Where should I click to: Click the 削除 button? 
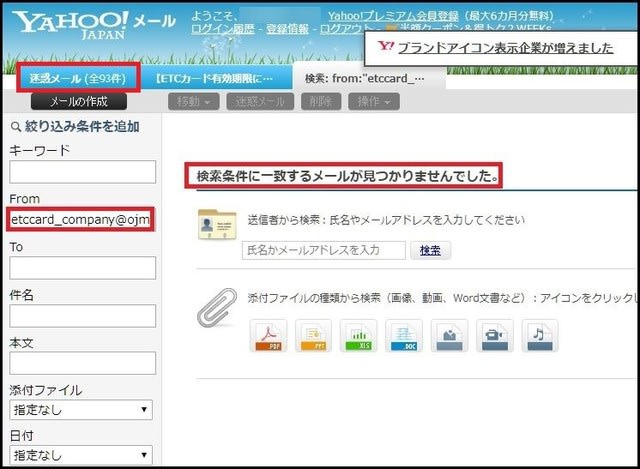point(321,102)
